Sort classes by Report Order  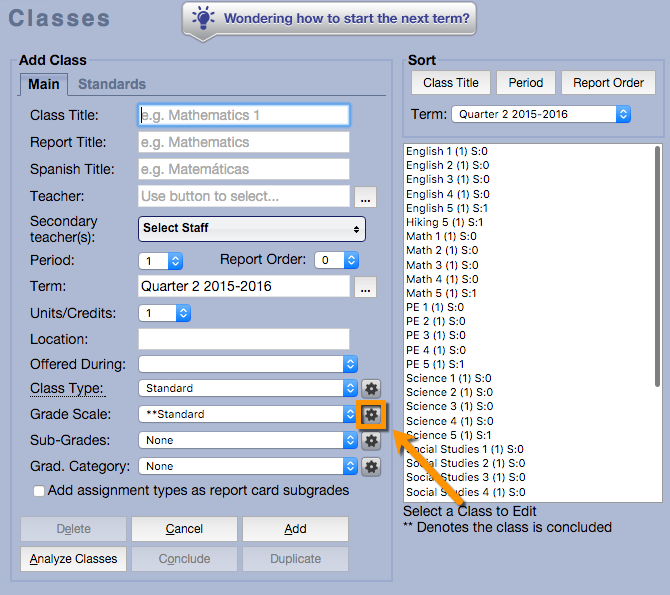click(608, 83)
